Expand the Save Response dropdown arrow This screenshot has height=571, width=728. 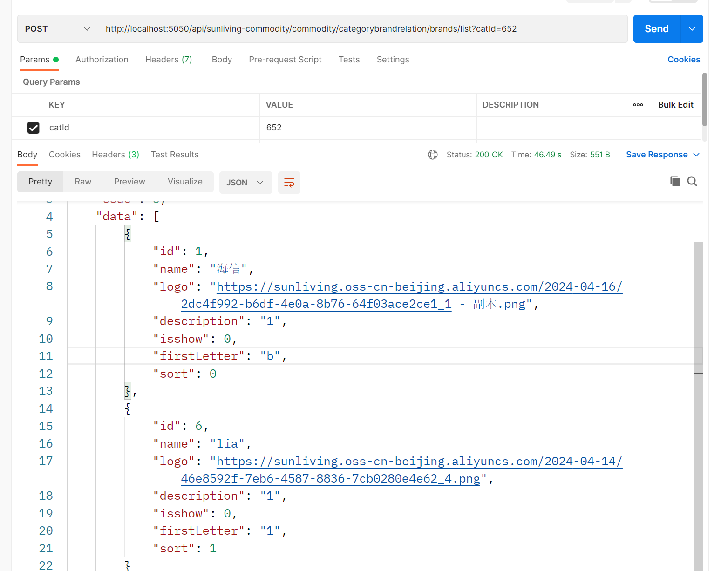[x=697, y=155]
